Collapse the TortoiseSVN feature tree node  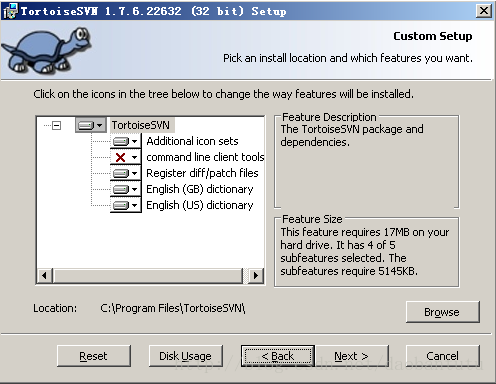(x=57, y=126)
